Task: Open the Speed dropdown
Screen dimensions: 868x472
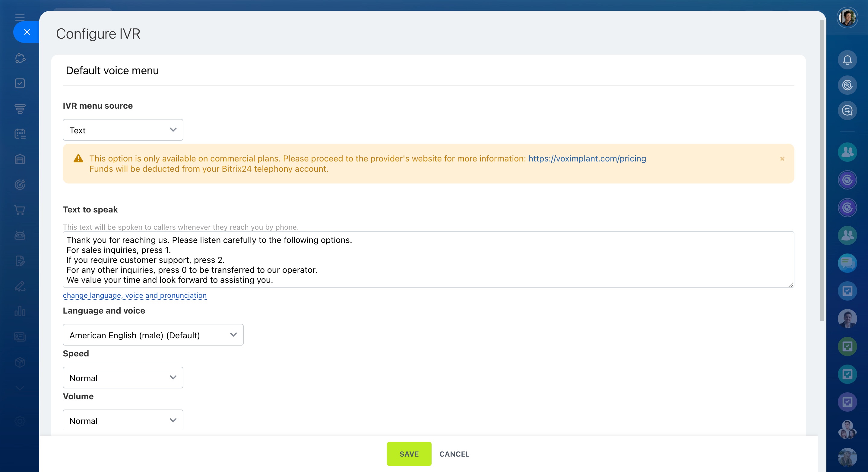Action: 123,378
